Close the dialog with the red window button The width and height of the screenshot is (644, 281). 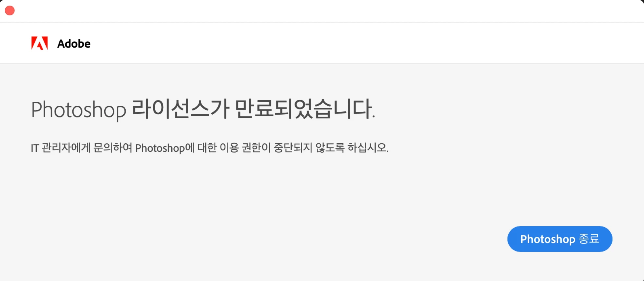pos(10,11)
